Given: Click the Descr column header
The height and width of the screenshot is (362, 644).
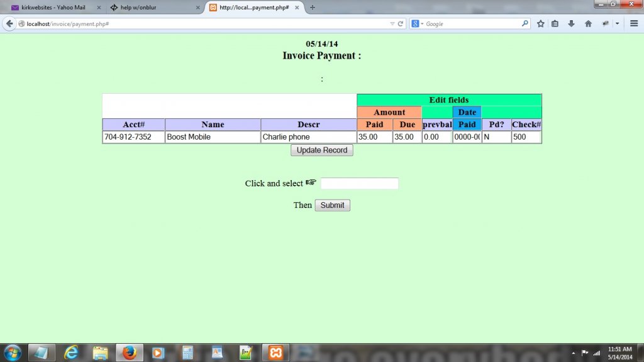Looking at the screenshot, I should coord(308,125).
